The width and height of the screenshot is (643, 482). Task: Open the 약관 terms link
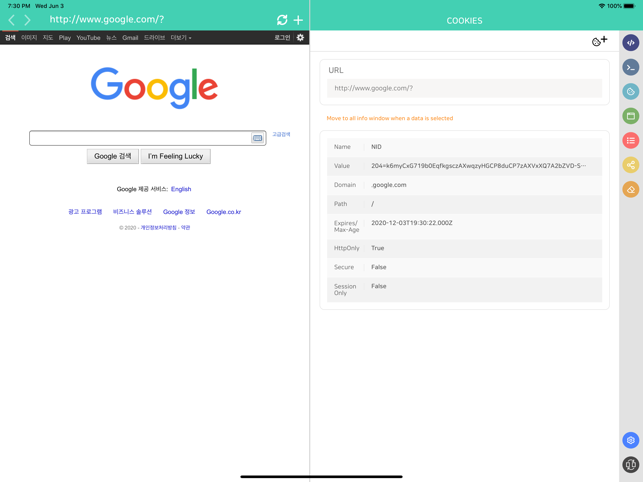[x=185, y=228]
